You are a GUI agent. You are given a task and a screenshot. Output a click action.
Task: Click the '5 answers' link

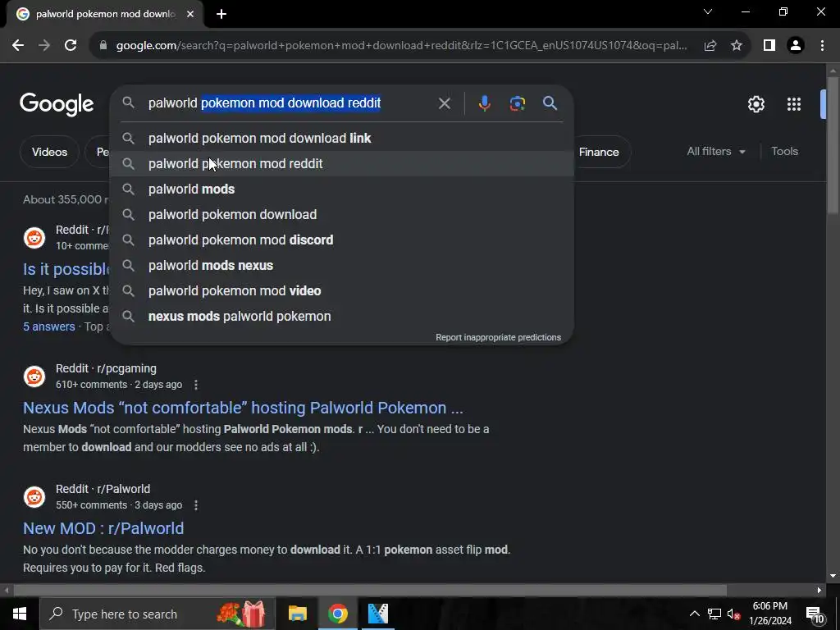click(x=48, y=326)
